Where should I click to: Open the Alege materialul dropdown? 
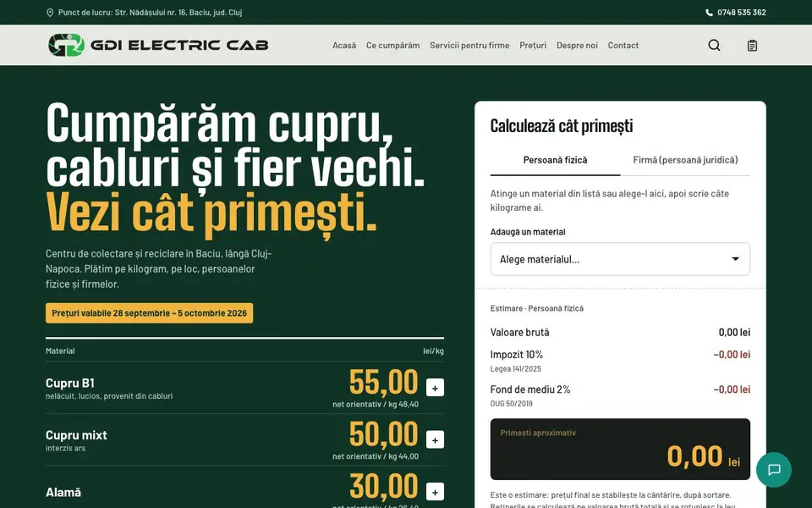tap(620, 259)
